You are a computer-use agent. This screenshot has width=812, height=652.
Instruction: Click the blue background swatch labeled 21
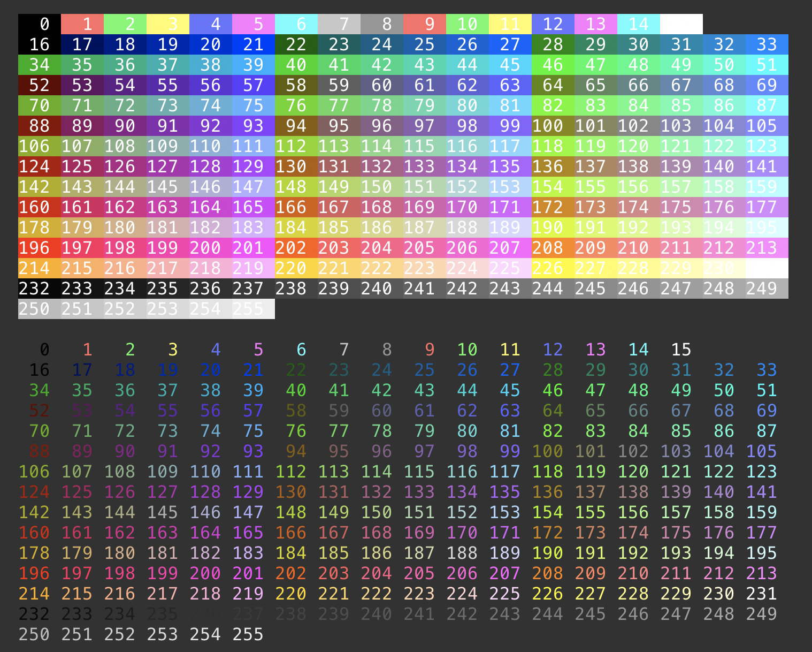(x=254, y=44)
